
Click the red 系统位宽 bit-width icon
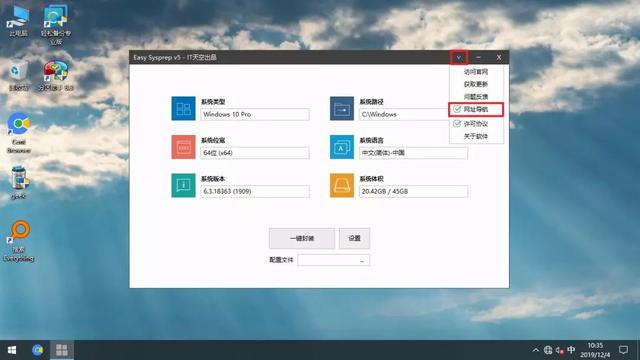tap(183, 147)
